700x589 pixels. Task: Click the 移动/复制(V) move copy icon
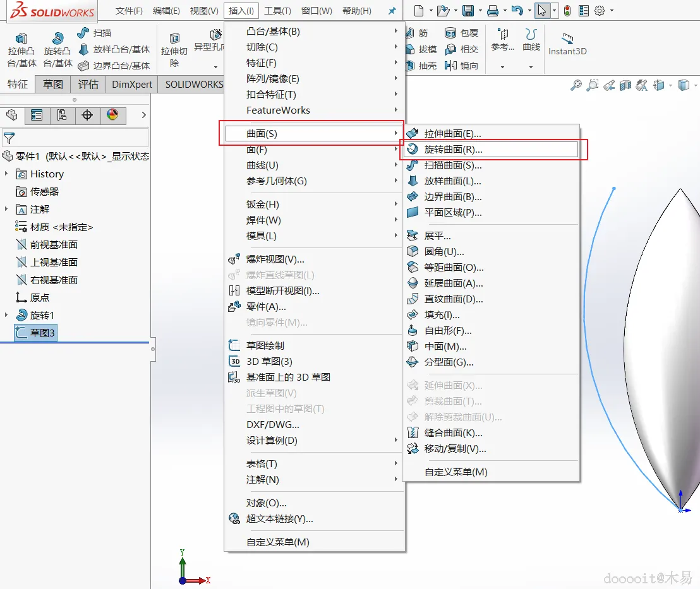pyautogui.click(x=413, y=448)
